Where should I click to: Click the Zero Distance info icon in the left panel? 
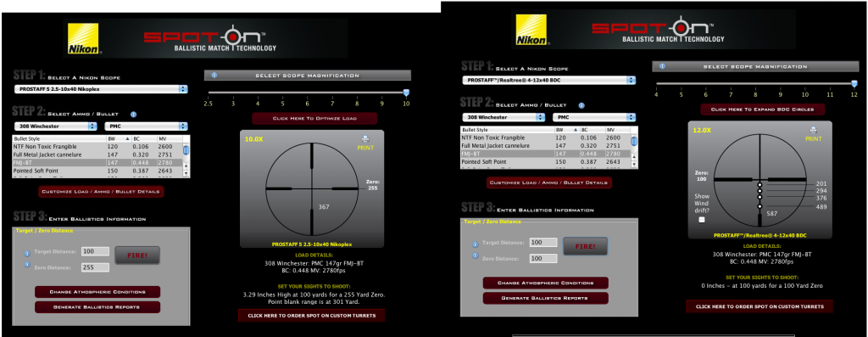pyautogui.click(x=26, y=264)
